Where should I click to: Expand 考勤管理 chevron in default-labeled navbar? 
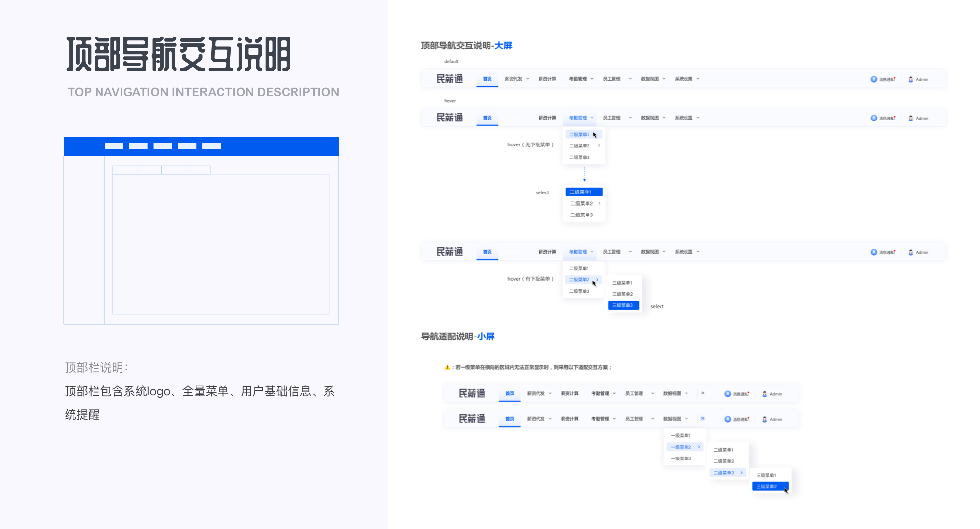[592, 79]
